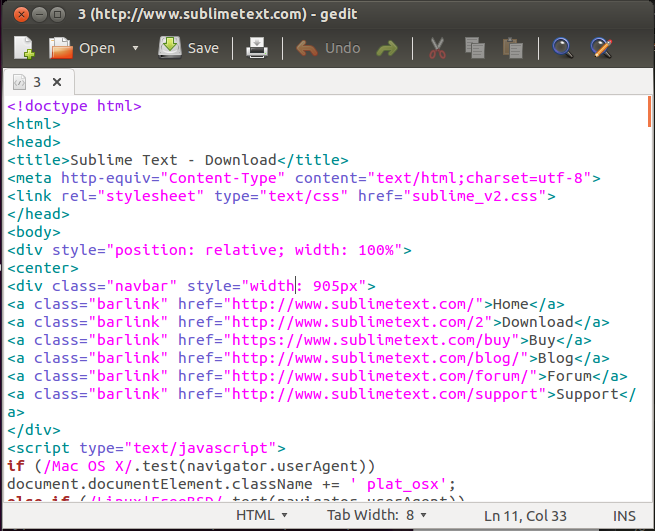Click the </head> closing tag line
The width and height of the screenshot is (655, 531).
38,214
